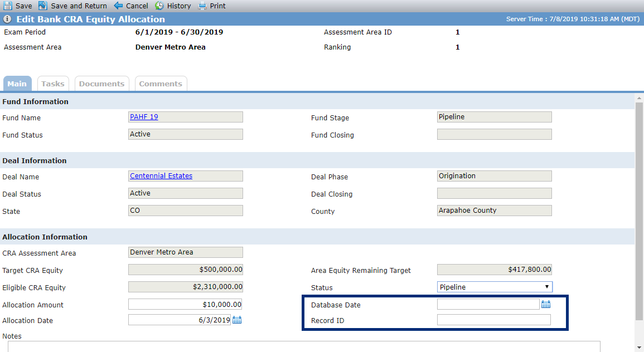Open the PAHF 19 fund link
This screenshot has width=644, height=352.
[144, 117]
